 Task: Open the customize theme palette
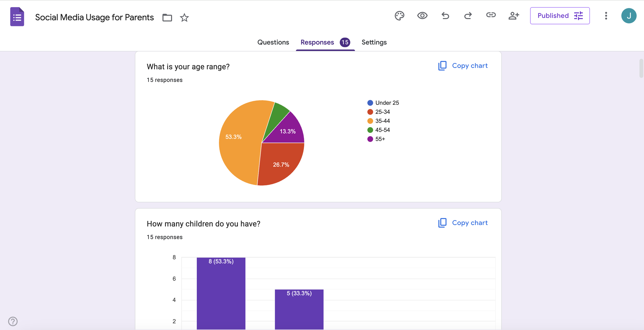click(399, 16)
